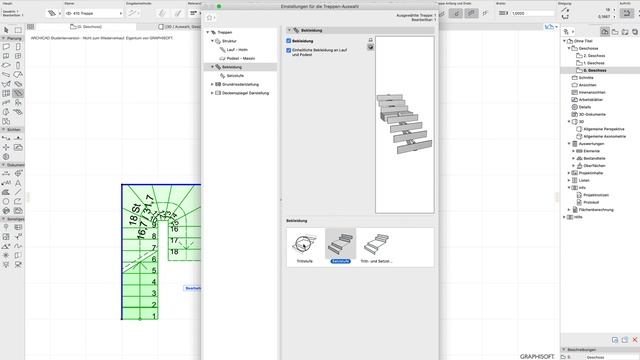This screenshot has height=360, width=640.
Task: Open the 410 Treppe layer dropdown
Action: (93, 13)
